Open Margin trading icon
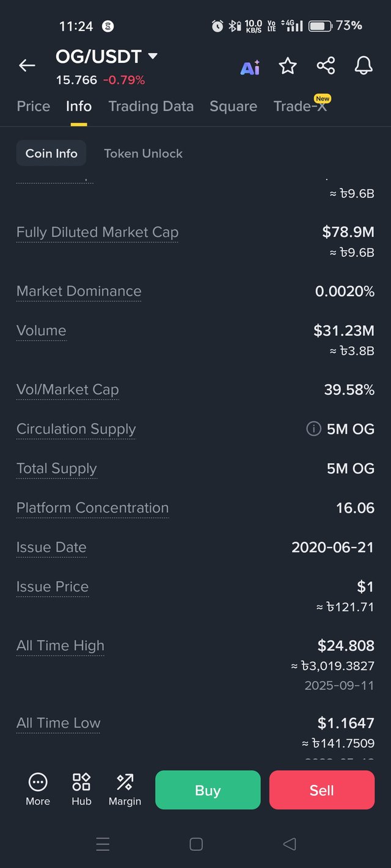 tap(125, 789)
